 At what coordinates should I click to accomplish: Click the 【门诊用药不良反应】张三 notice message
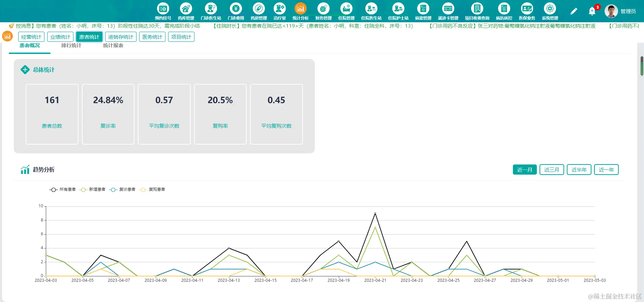(512, 26)
